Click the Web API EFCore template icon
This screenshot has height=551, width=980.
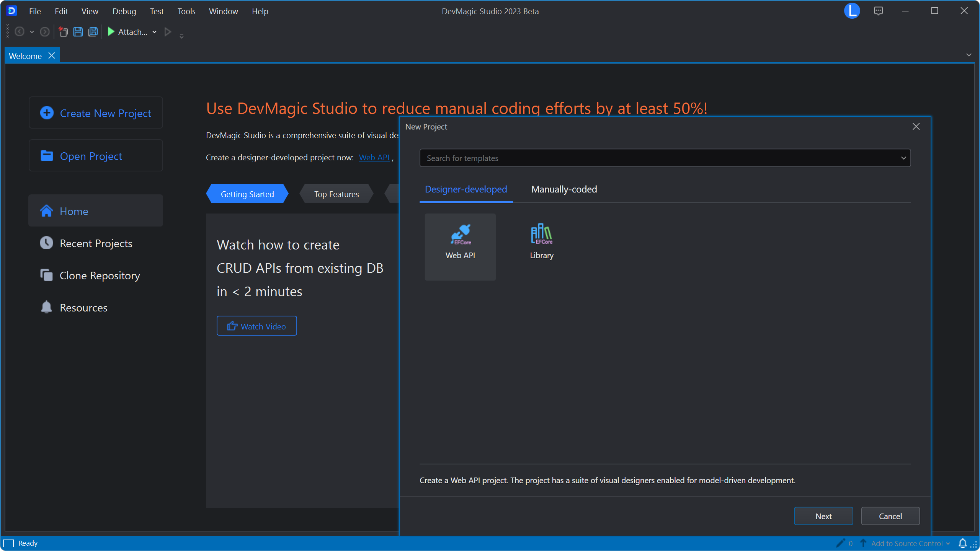pyautogui.click(x=461, y=234)
